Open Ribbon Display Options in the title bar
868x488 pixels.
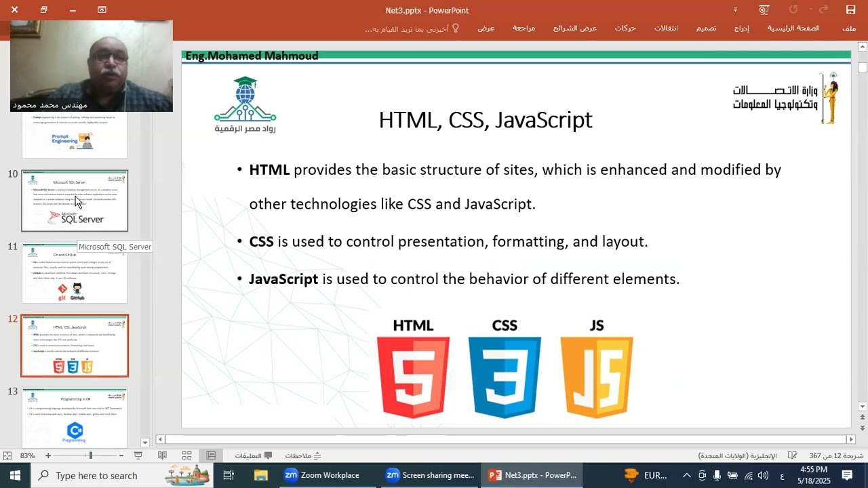point(102,9)
